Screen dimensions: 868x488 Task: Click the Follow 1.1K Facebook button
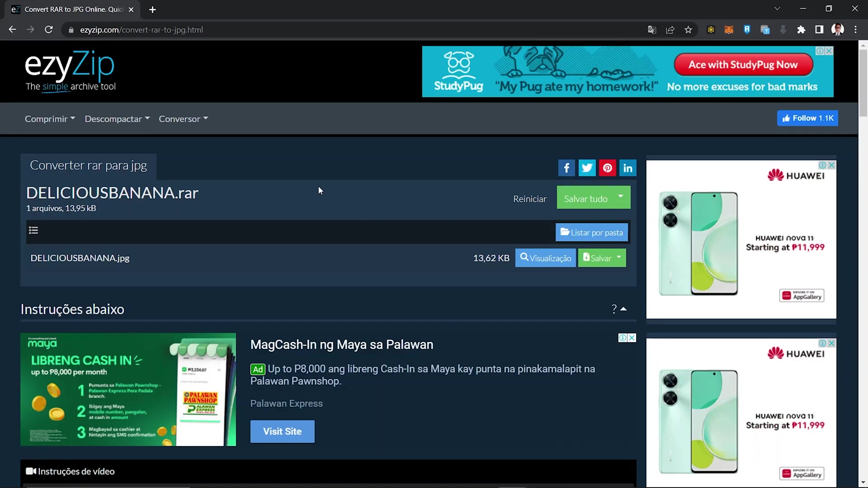[807, 118]
